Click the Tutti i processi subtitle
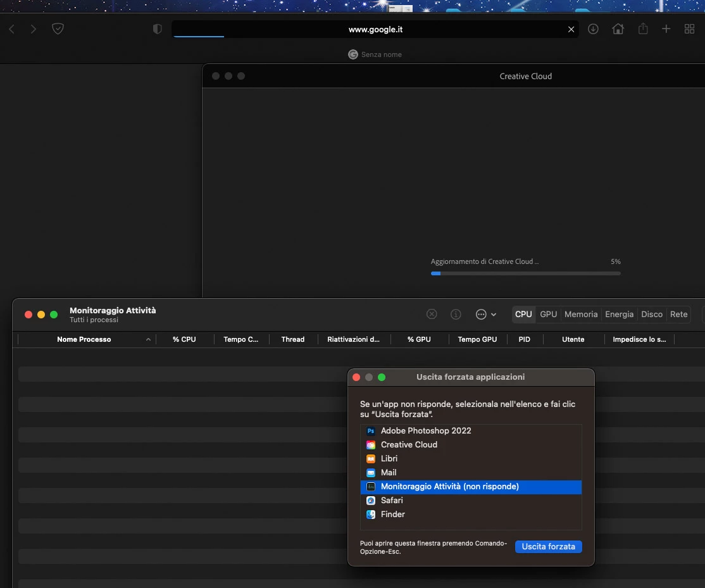The image size is (705, 588). [94, 320]
